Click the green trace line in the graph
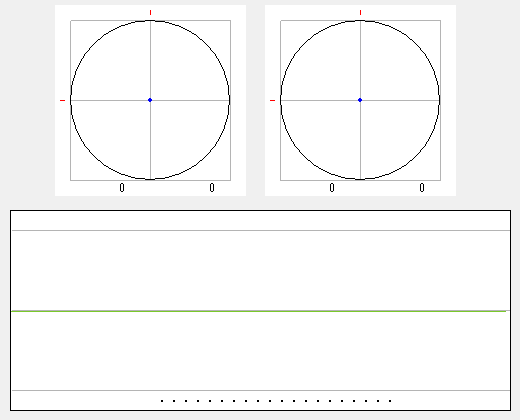The image size is (520, 420). [x=259, y=311]
